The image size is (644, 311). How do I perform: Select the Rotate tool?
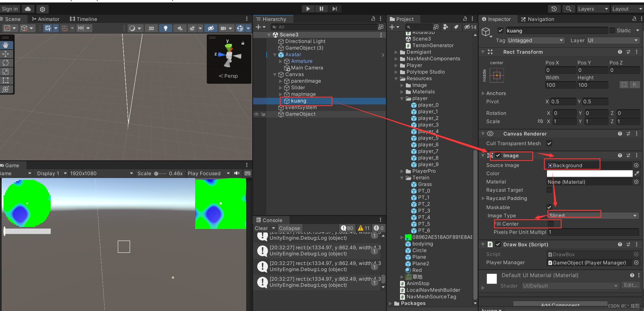pyautogui.click(x=6, y=63)
